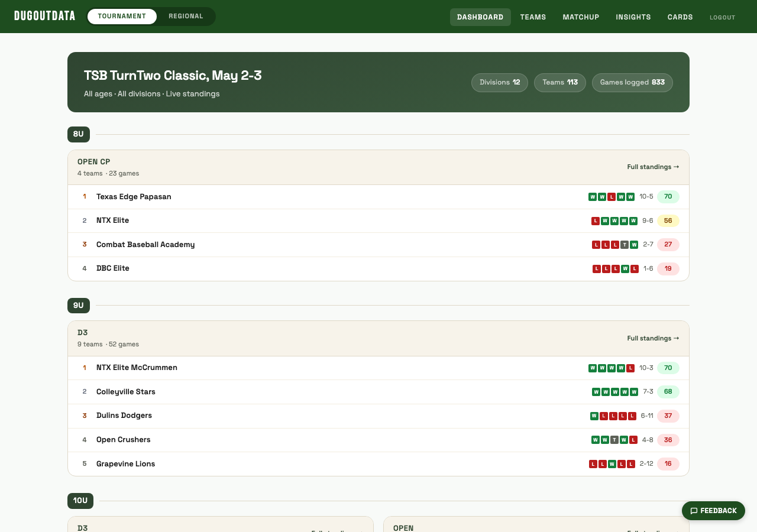Click an L badge in DBC Elite's results
Screen dimensions: 757x532
[596, 268]
